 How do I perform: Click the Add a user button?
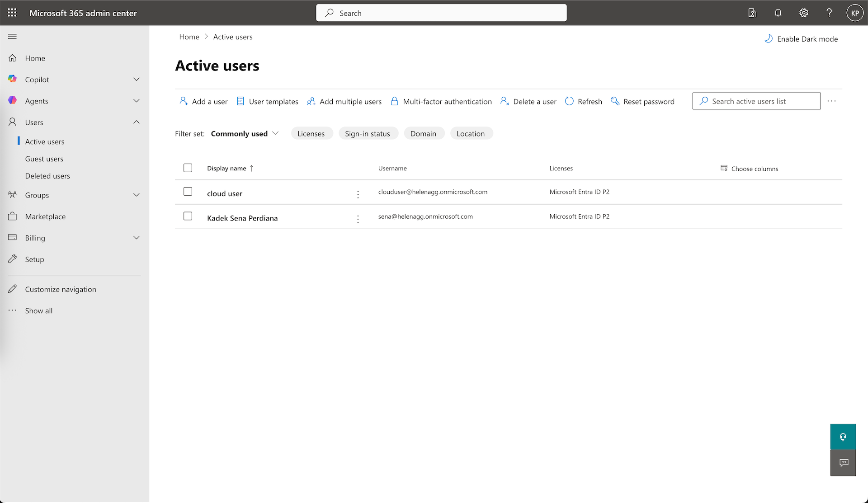(x=203, y=102)
